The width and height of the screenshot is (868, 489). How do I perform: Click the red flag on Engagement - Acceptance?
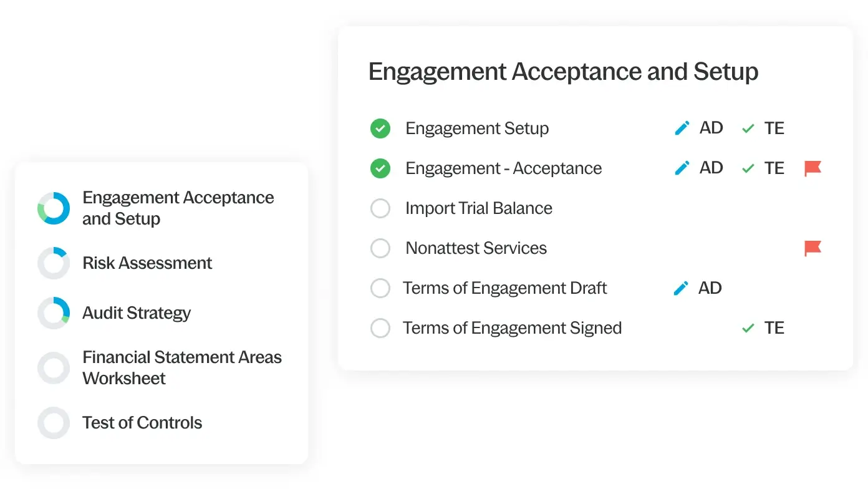(x=813, y=168)
